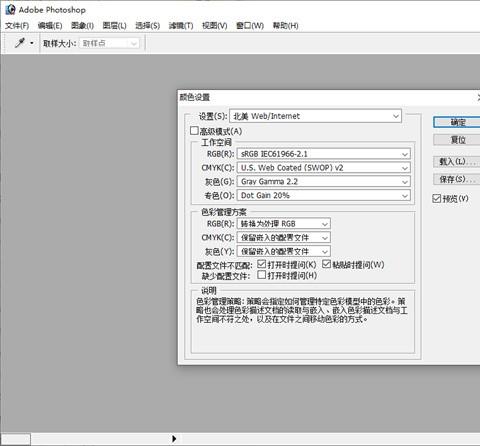480x446 pixels.
Task: Click the 颜色设置 dialog title
Action: tap(195, 97)
